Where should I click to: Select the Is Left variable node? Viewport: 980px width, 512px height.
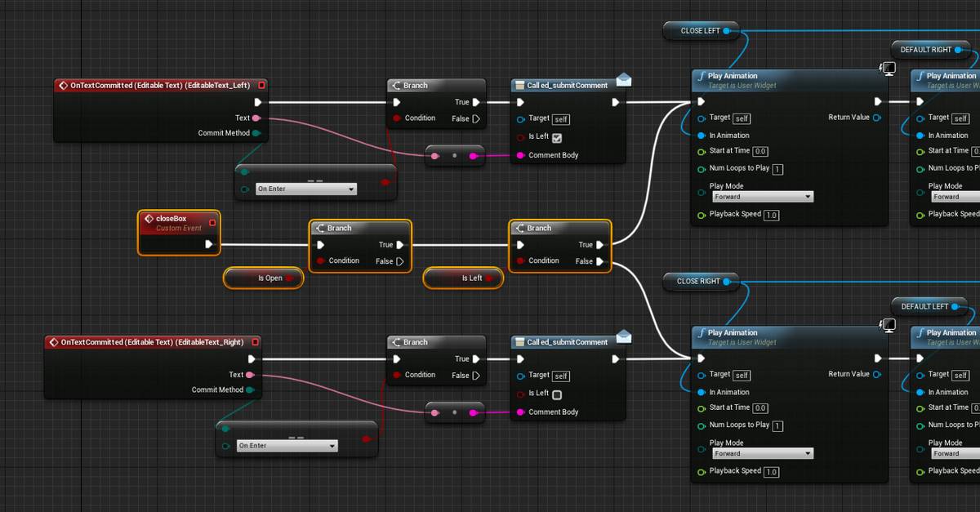pos(462,278)
